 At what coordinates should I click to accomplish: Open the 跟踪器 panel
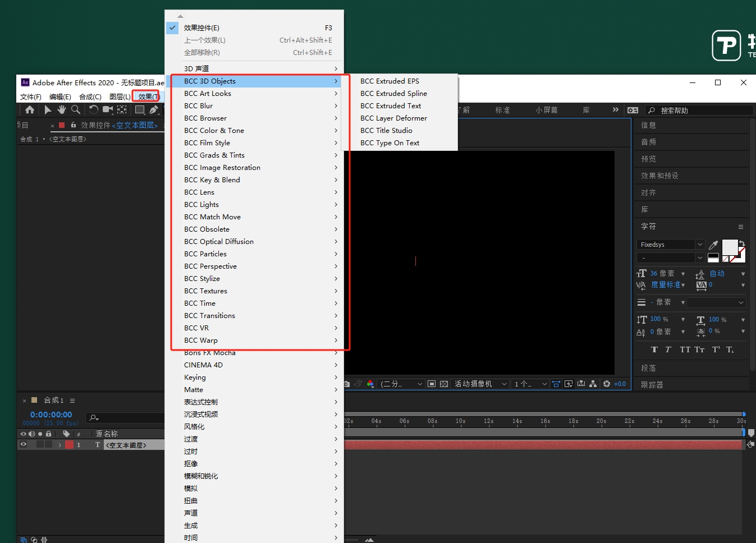(652, 385)
